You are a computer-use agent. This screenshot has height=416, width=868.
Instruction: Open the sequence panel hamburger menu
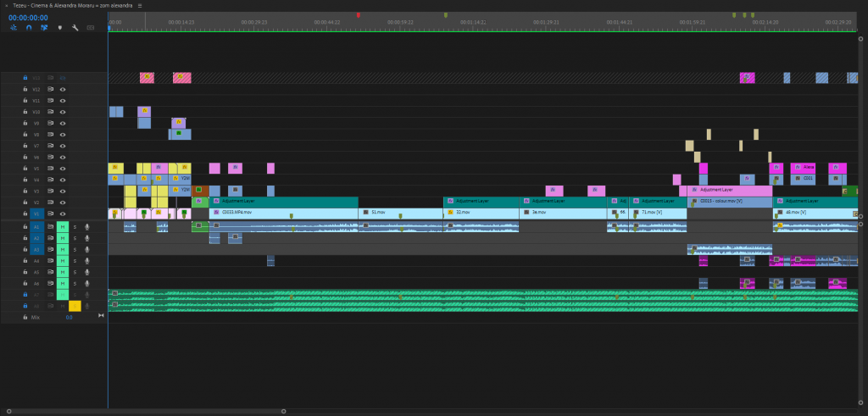[x=140, y=5]
